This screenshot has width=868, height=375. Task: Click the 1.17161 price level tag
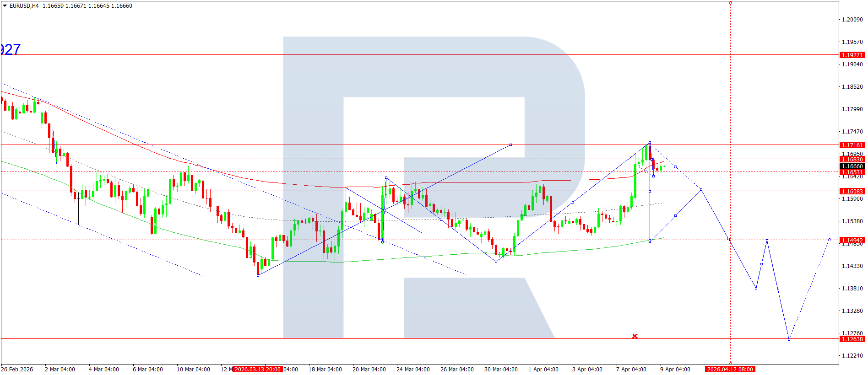click(x=852, y=145)
